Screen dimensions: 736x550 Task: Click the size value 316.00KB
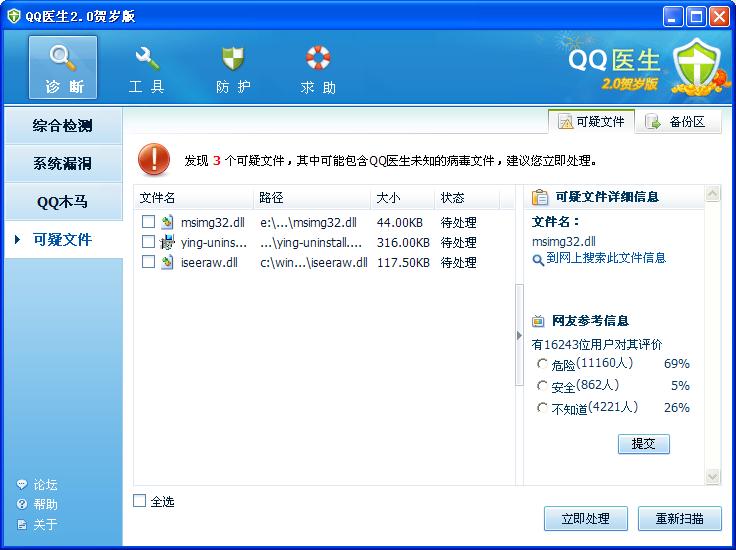tap(403, 243)
